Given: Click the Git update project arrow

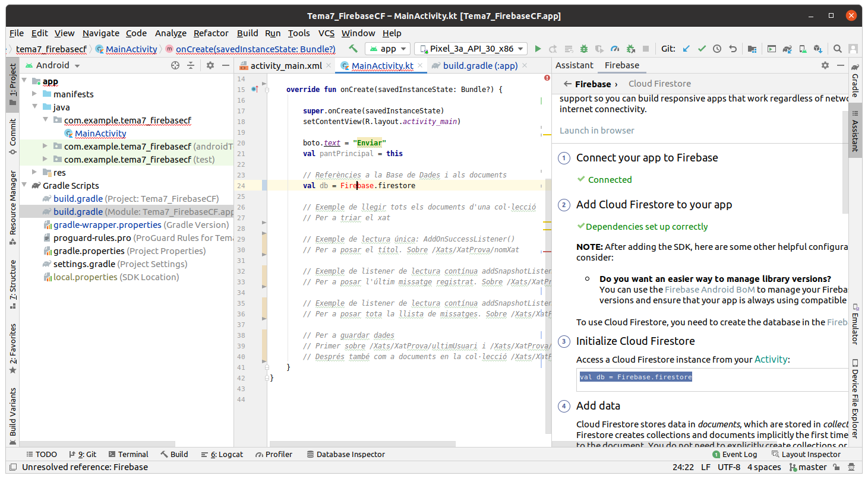Looking at the screenshot, I should click(x=686, y=49).
